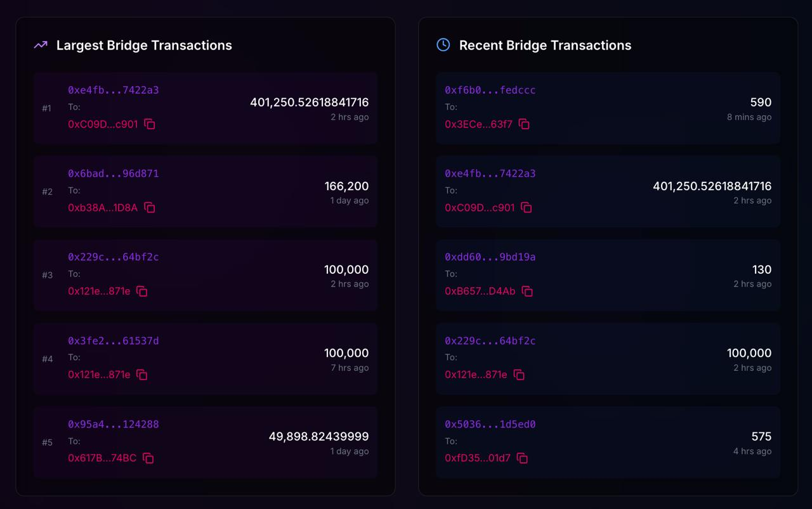Select the 166,200 amount row

[206, 191]
